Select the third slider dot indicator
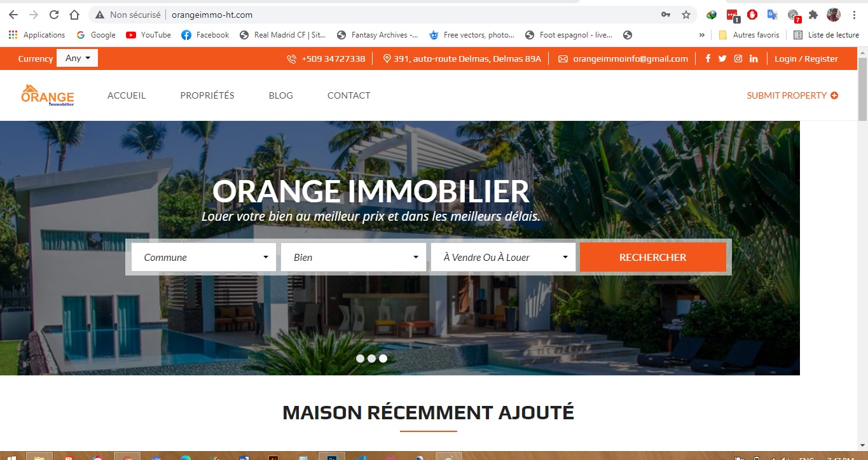868x460 pixels. click(x=383, y=358)
